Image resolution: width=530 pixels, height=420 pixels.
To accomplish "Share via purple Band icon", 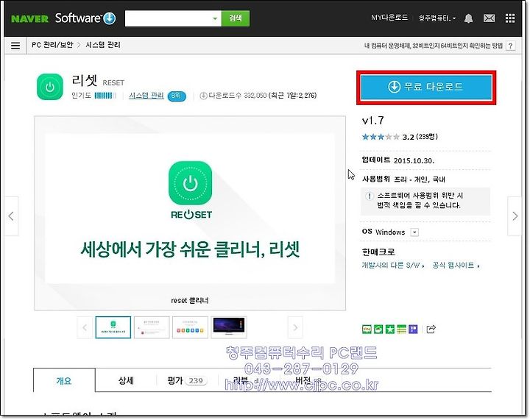I will click(x=413, y=329).
